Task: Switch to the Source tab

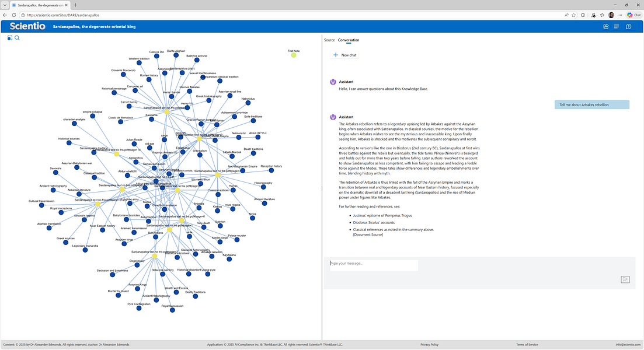Action: coord(329,40)
